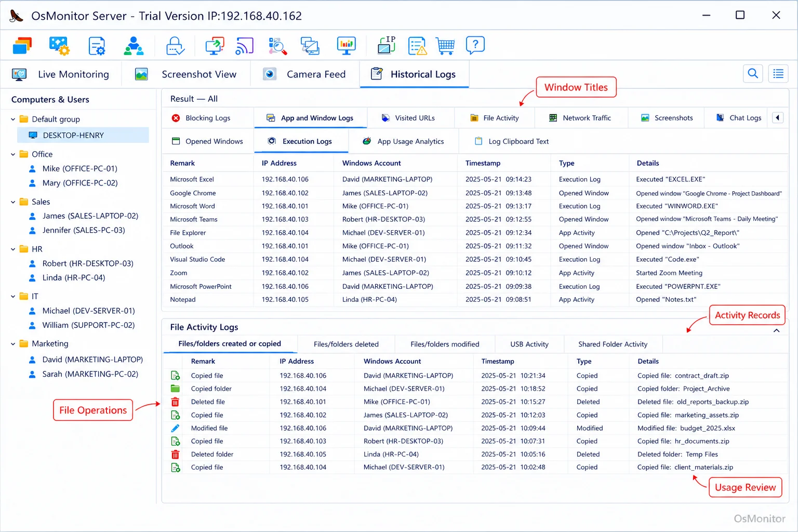Select App Usage Analytics sub-tab
Screen dimensions: 798x532
coord(403,141)
